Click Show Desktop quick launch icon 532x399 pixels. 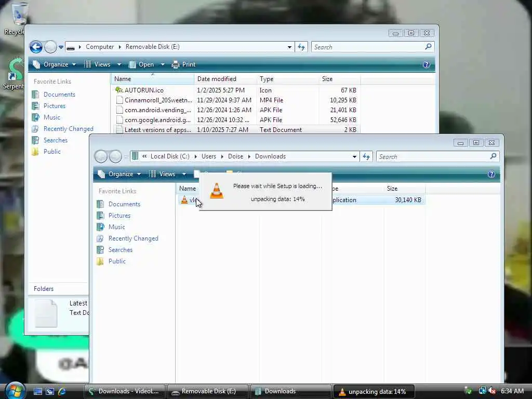click(38, 391)
